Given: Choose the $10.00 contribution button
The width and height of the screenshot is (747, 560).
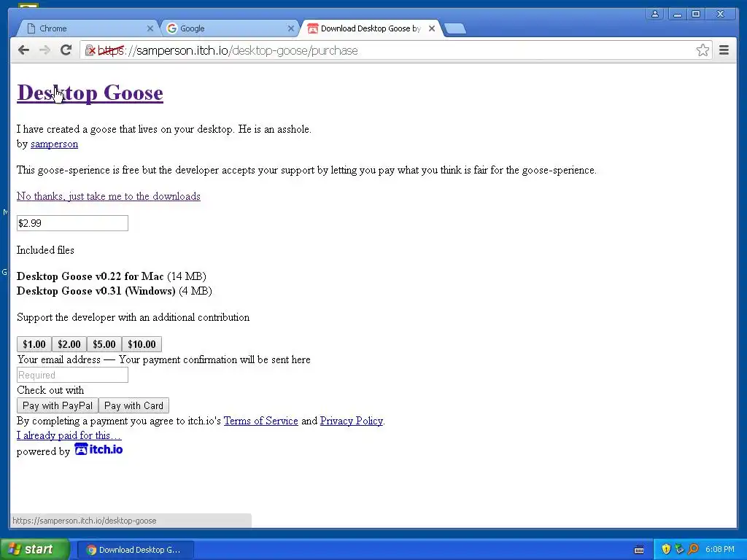Looking at the screenshot, I should [x=142, y=344].
